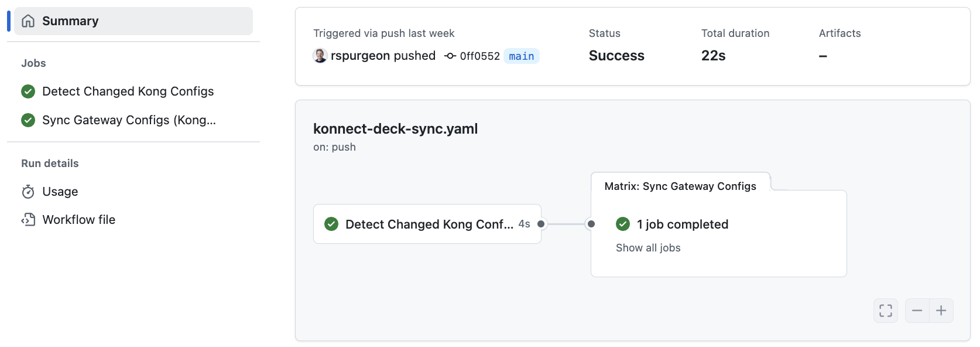
Task: Select the Usage stopwatch icon under Run details
Action: [x=28, y=191]
